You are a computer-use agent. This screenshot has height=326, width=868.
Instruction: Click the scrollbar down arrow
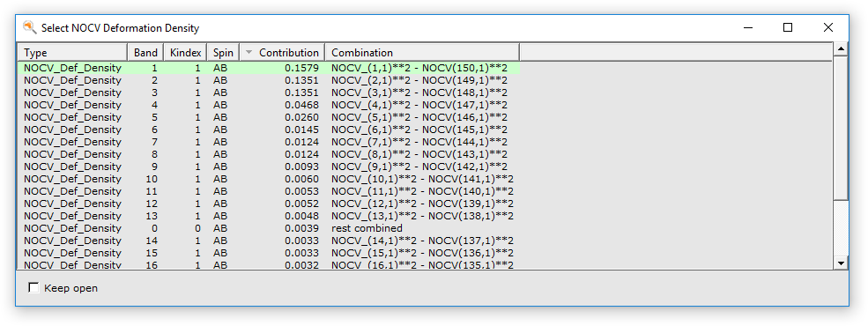841,263
